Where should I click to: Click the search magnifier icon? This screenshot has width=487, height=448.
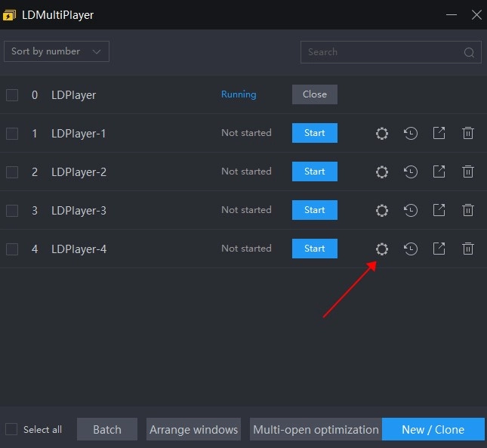(470, 52)
